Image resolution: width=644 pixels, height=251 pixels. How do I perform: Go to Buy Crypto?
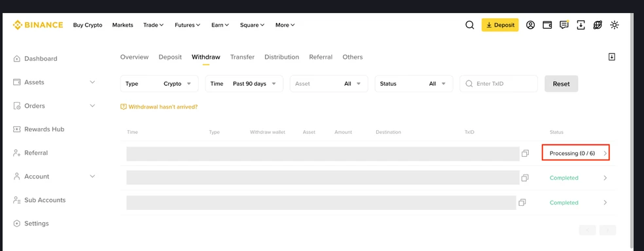[x=88, y=25]
